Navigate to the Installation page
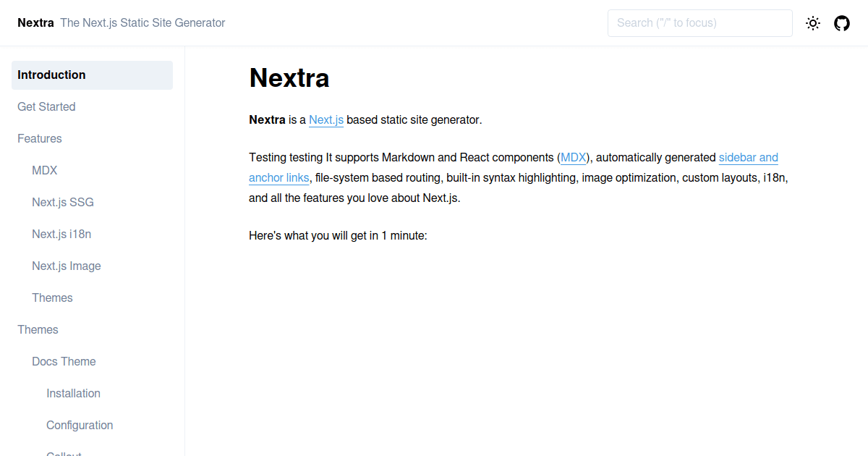 tap(73, 393)
